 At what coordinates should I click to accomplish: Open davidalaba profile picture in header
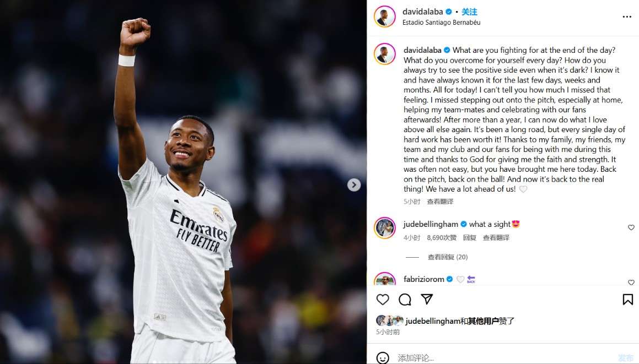pos(384,17)
